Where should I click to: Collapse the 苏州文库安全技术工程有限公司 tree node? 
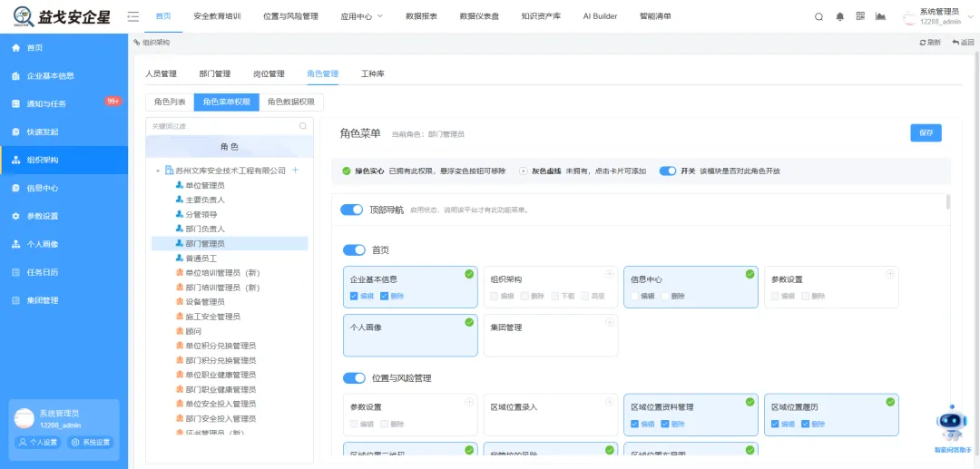click(158, 171)
